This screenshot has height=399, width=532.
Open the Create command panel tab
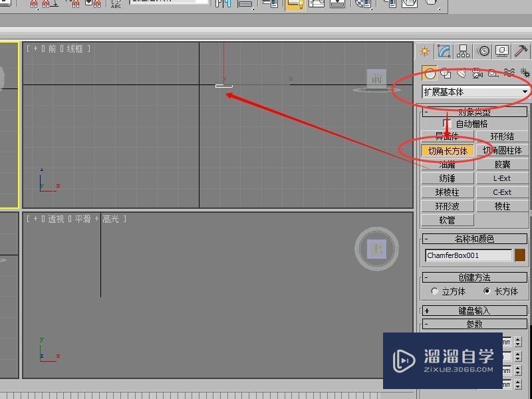point(425,51)
